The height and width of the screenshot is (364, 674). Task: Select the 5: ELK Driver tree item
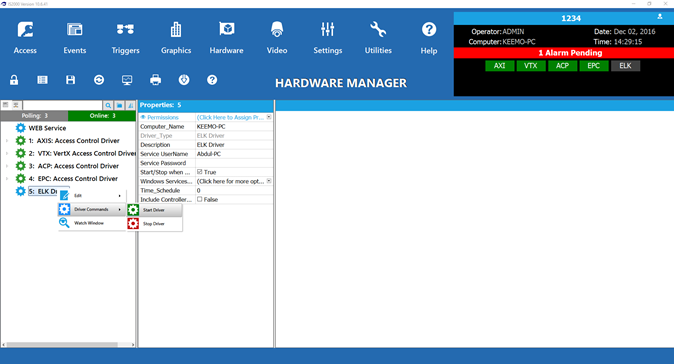pyautogui.click(x=43, y=191)
